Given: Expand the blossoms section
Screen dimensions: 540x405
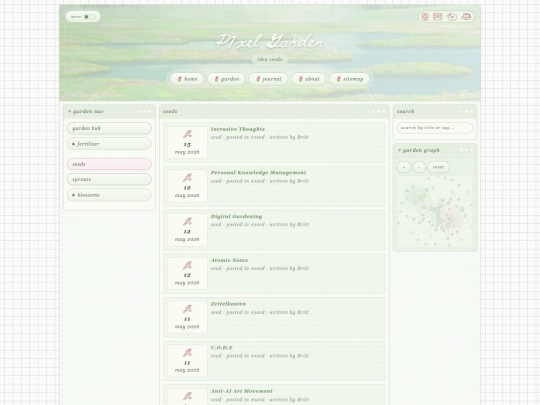Looking at the screenshot, I should click(109, 195).
